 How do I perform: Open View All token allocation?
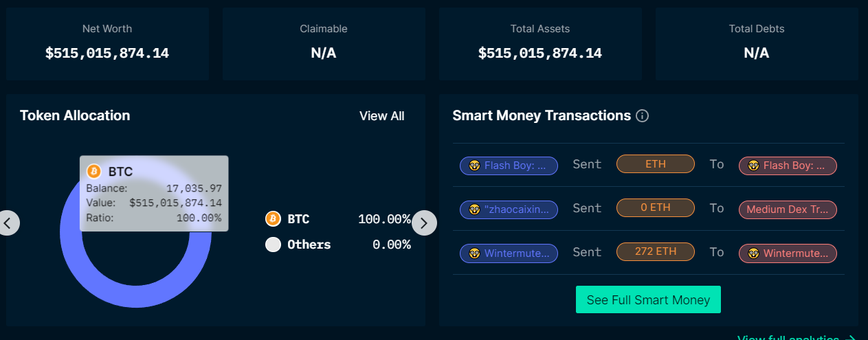[x=381, y=116]
